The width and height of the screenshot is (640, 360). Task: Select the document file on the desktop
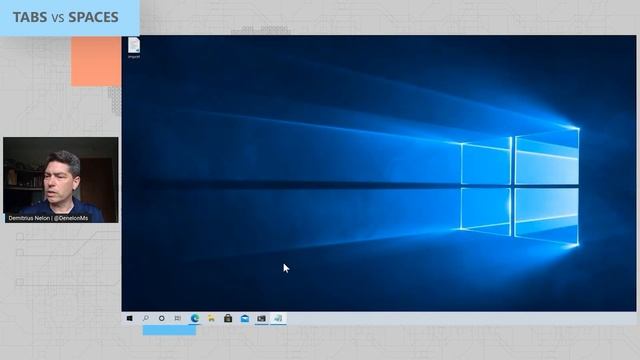134,48
